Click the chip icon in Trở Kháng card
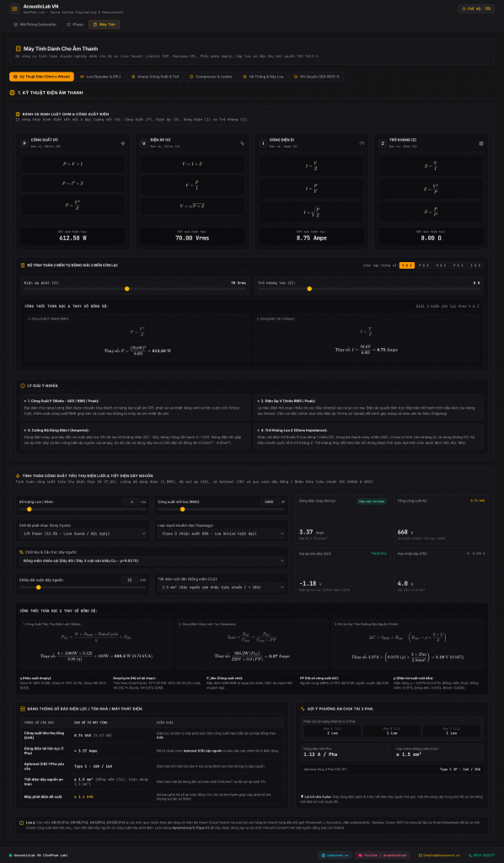 481,143
